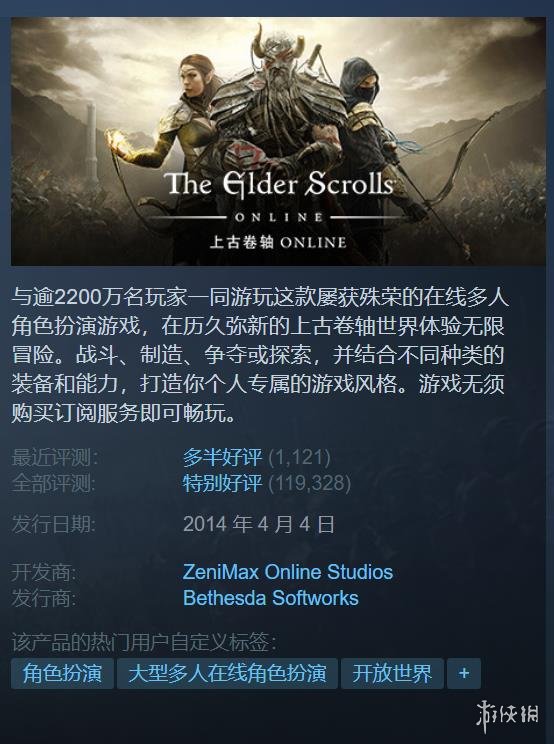Select the 大型多人在线角色扮演 tag

click(227, 673)
